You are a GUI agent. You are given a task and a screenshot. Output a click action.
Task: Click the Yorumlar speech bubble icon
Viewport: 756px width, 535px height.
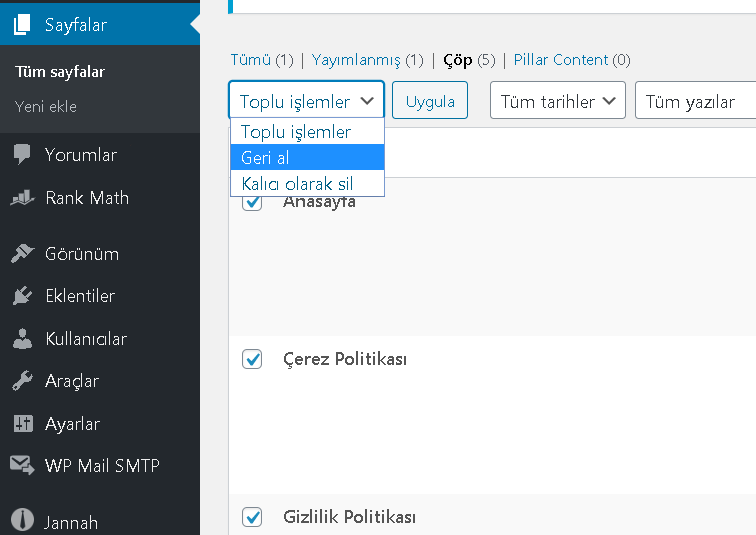coord(22,154)
